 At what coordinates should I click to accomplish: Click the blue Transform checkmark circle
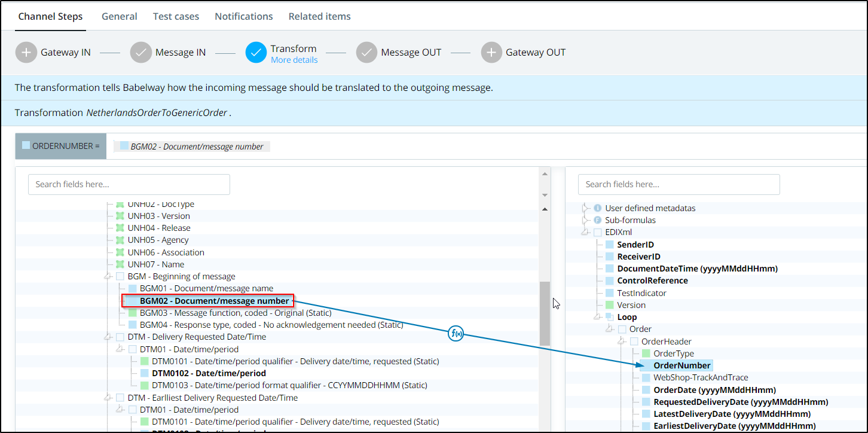pyautogui.click(x=256, y=53)
